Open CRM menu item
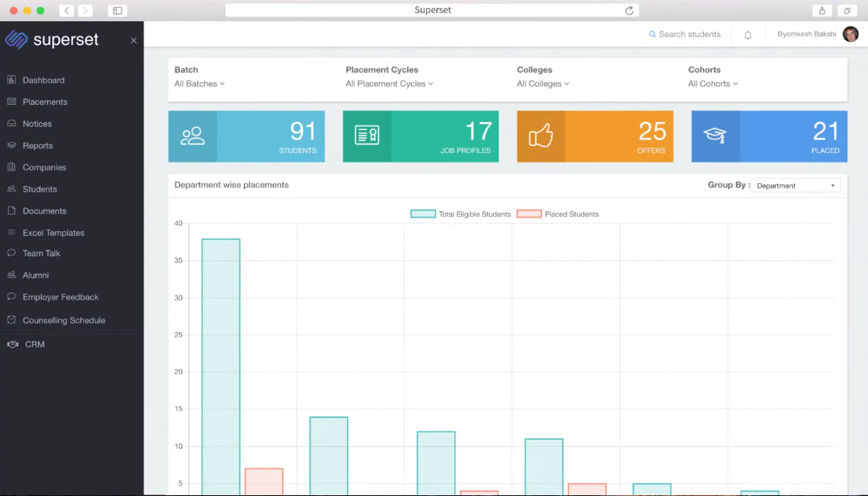 35,344
